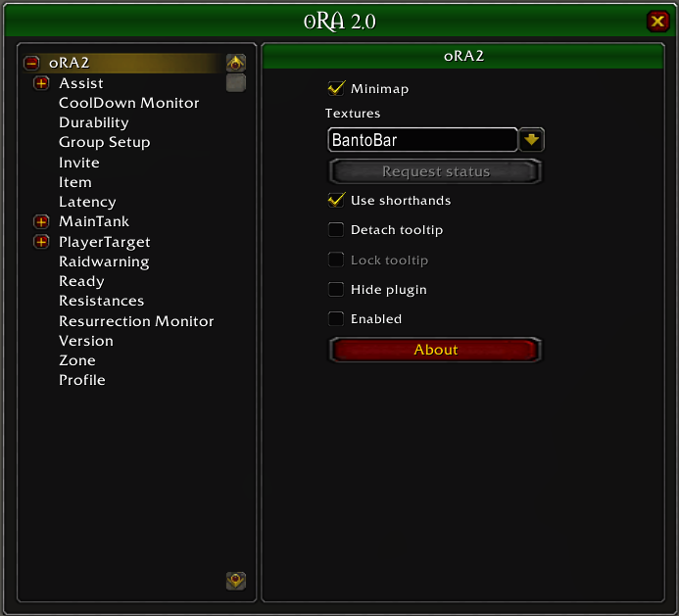Image resolution: width=679 pixels, height=616 pixels.
Task: Check the Hide plugin box
Action: coord(336,289)
